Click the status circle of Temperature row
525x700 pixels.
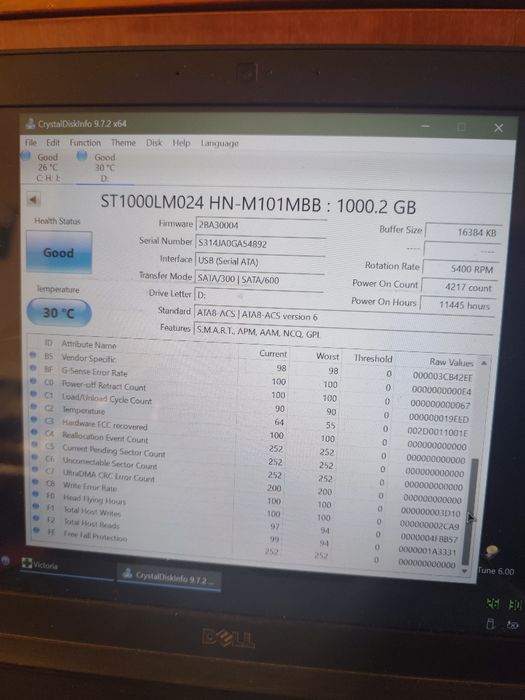34,407
